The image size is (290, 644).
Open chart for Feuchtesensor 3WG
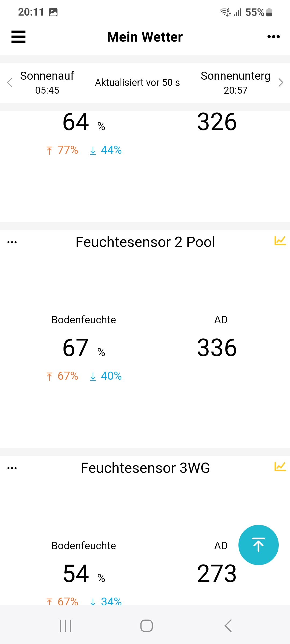click(280, 467)
